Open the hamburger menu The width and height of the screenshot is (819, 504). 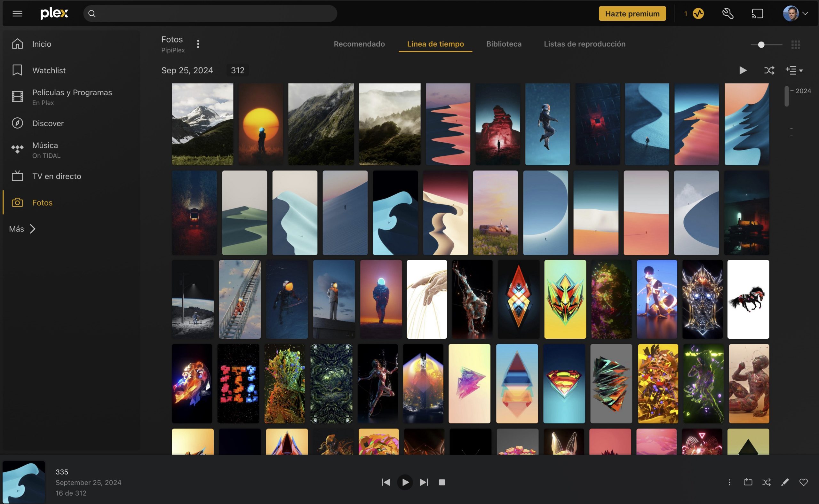(x=17, y=14)
